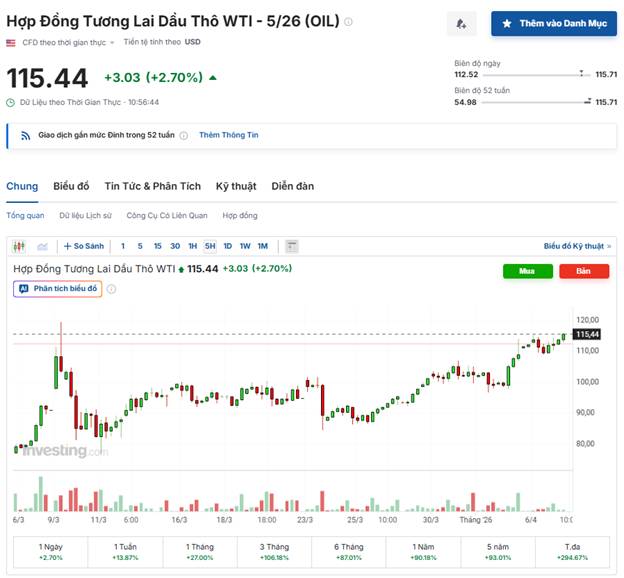624x578 pixels.
Task: Add to portfolio with Thêm vào Danh Mục
Action: tap(554, 23)
